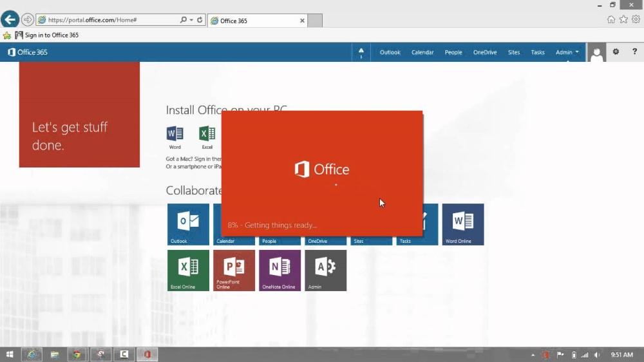Viewport: 644px width, 362px height.
Task: Open the Office app in the taskbar
Action: tap(147, 354)
